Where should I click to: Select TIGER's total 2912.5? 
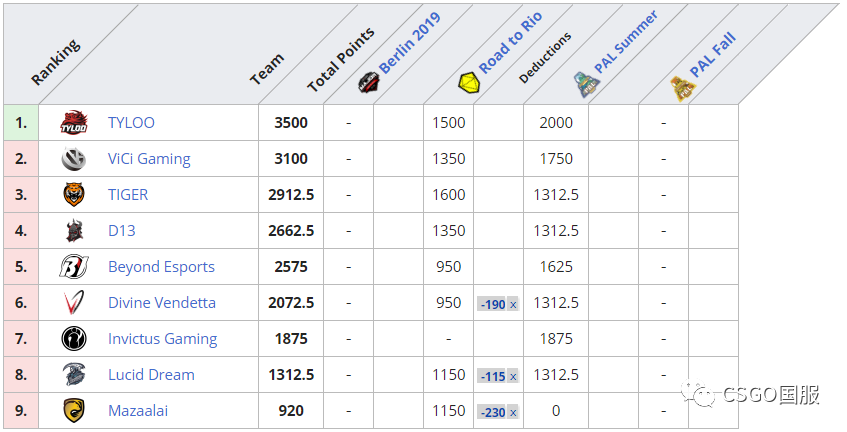(x=291, y=194)
